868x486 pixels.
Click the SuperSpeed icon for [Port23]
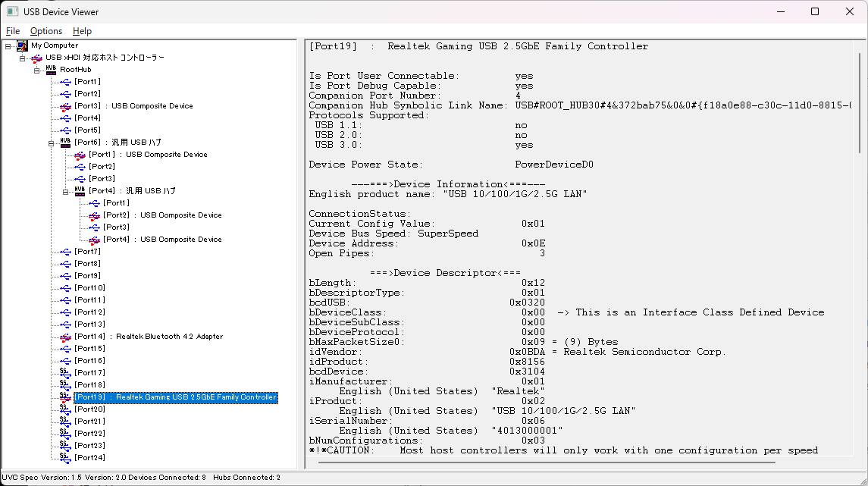point(65,446)
